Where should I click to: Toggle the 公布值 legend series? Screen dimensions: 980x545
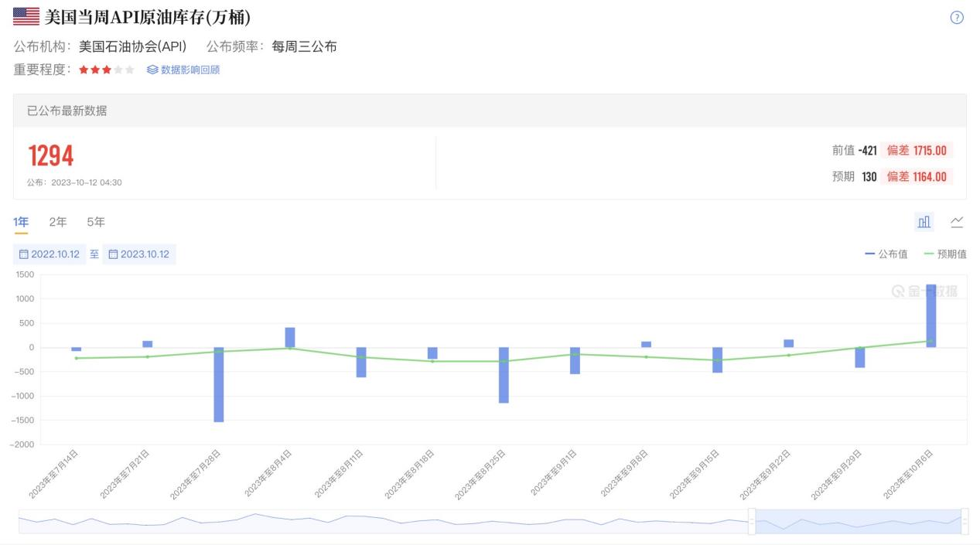click(x=886, y=254)
